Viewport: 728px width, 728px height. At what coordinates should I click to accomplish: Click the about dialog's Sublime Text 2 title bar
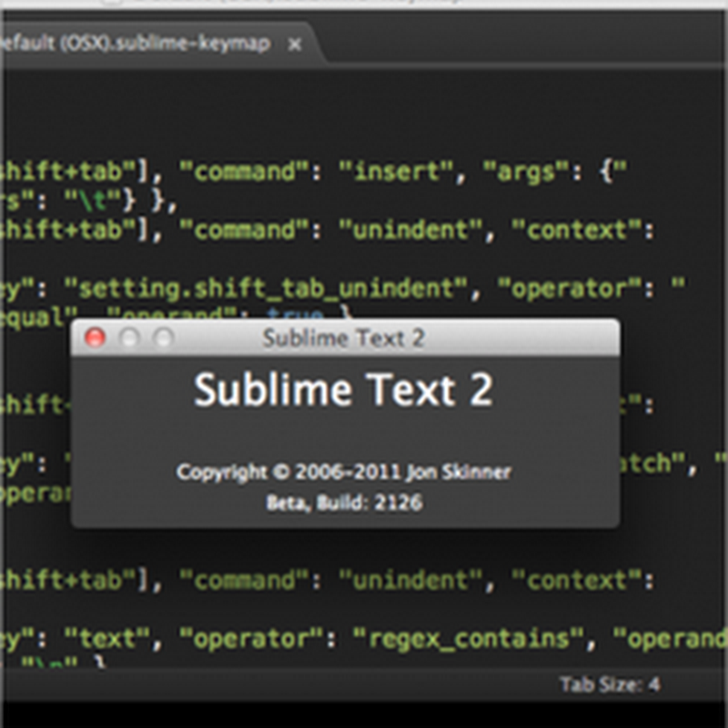coord(345,338)
